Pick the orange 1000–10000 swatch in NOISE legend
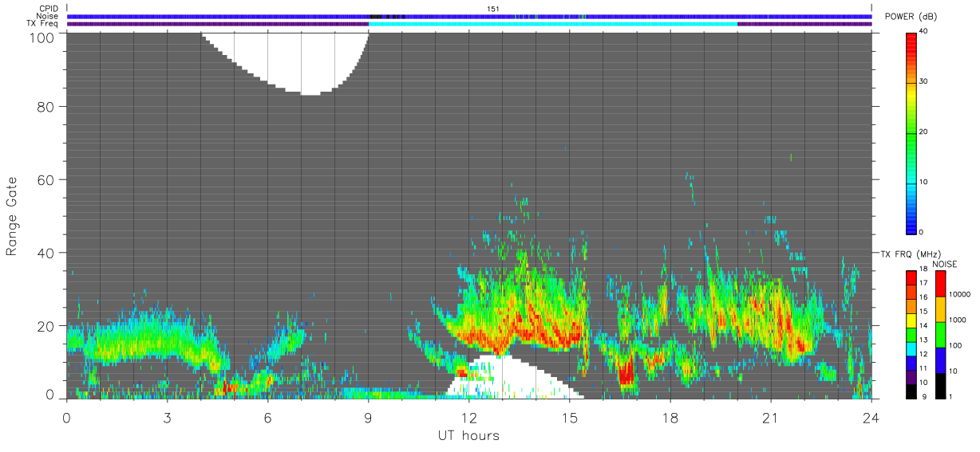 click(942, 309)
